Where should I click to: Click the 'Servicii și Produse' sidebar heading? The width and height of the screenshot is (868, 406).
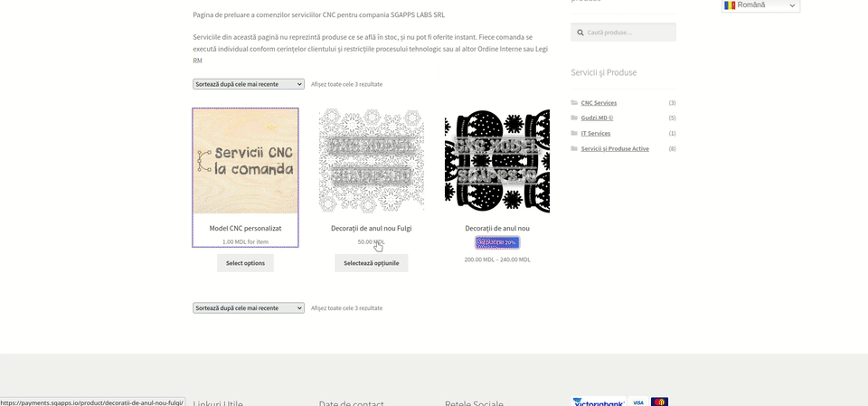(x=603, y=72)
